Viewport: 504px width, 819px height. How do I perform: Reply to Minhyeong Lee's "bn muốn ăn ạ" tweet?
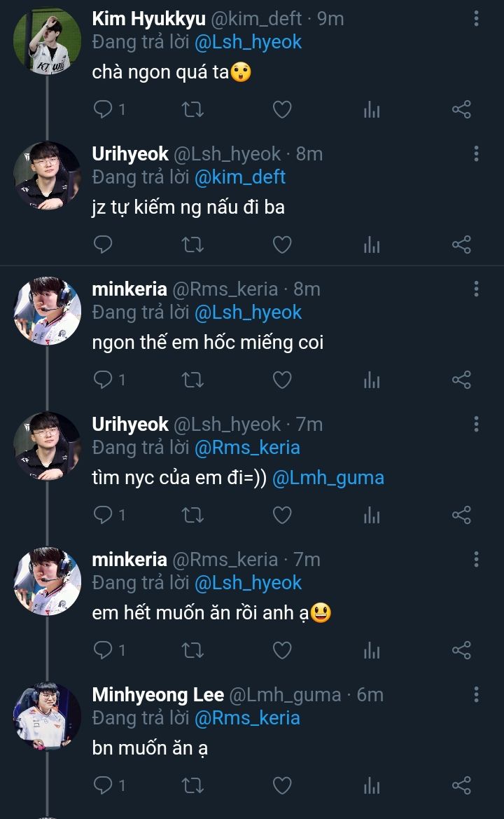[104, 785]
